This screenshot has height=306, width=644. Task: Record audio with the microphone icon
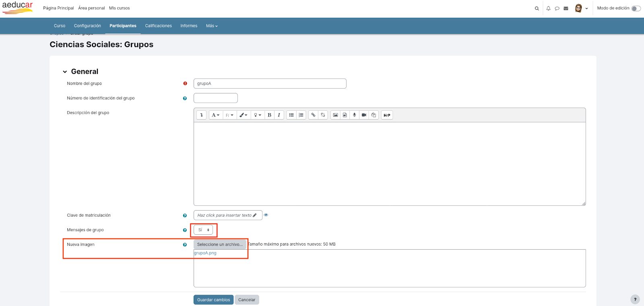(354, 115)
